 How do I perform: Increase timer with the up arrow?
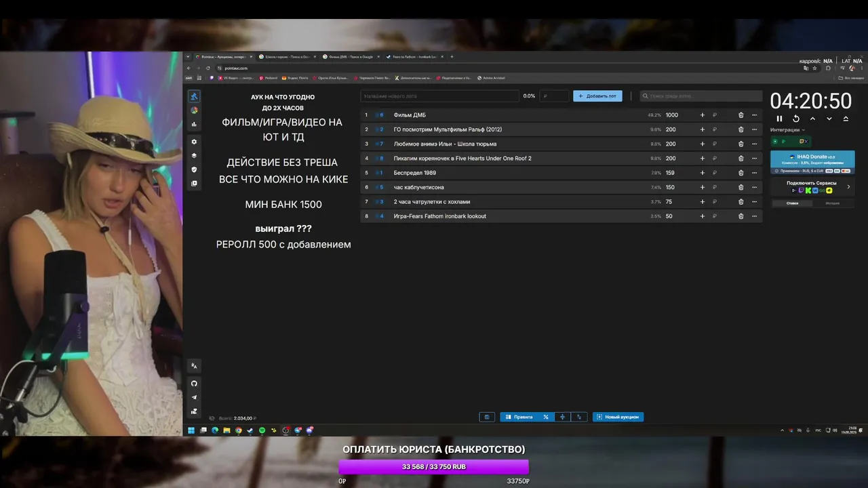tap(812, 119)
